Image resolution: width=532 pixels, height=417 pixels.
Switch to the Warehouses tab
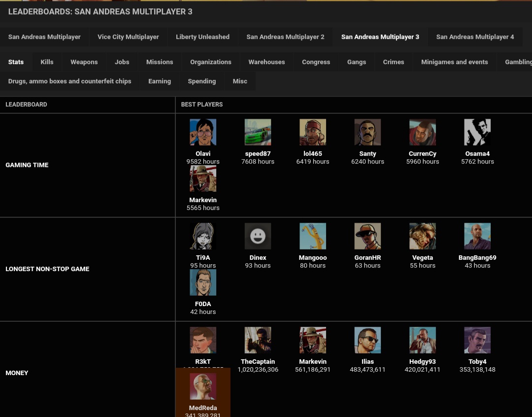click(x=266, y=62)
